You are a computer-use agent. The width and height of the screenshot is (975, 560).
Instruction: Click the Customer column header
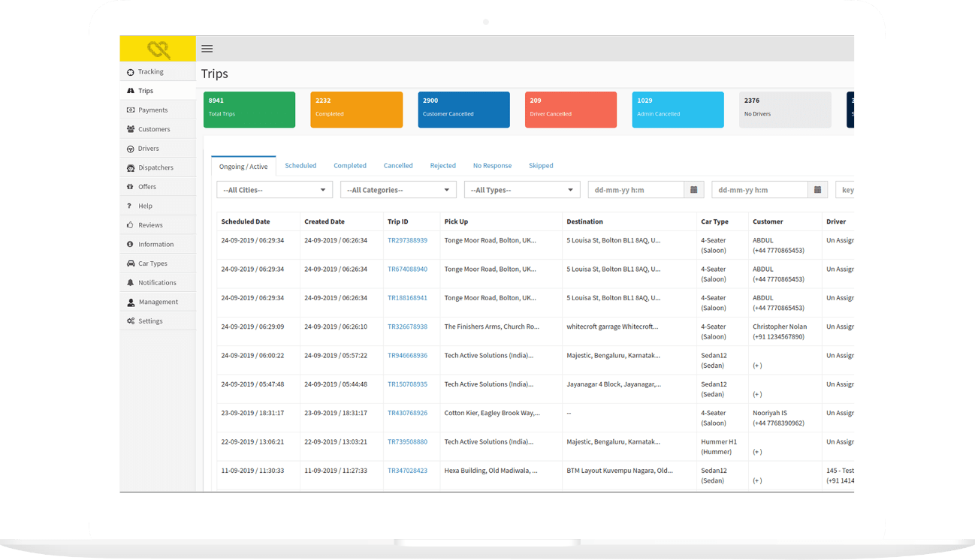pos(768,222)
